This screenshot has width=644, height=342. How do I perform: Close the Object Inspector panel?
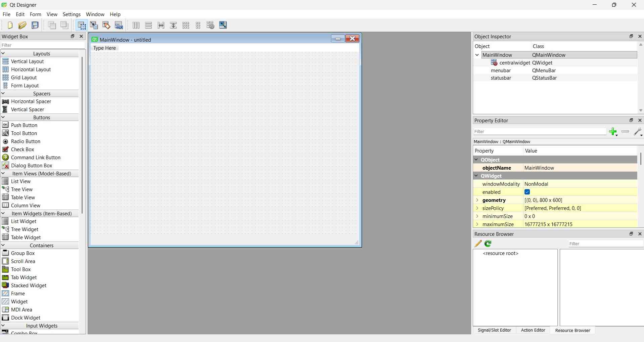(640, 36)
